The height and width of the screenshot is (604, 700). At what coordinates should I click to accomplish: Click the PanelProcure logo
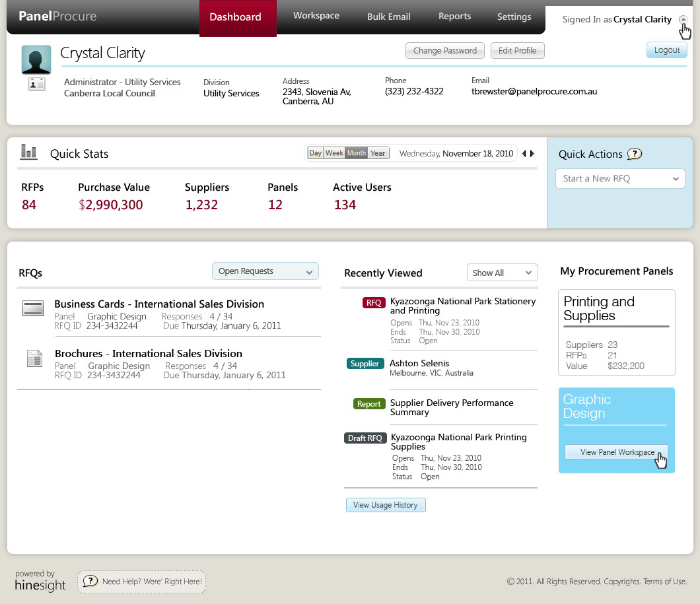(57, 17)
